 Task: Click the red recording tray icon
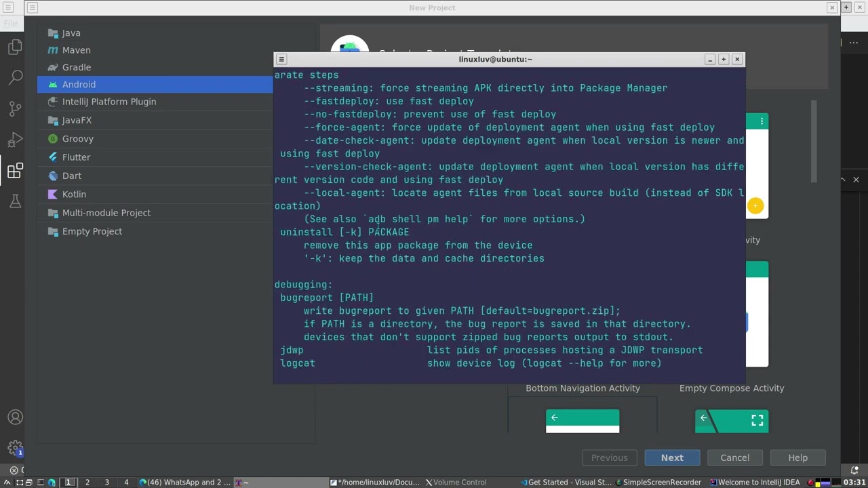pos(810,482)
